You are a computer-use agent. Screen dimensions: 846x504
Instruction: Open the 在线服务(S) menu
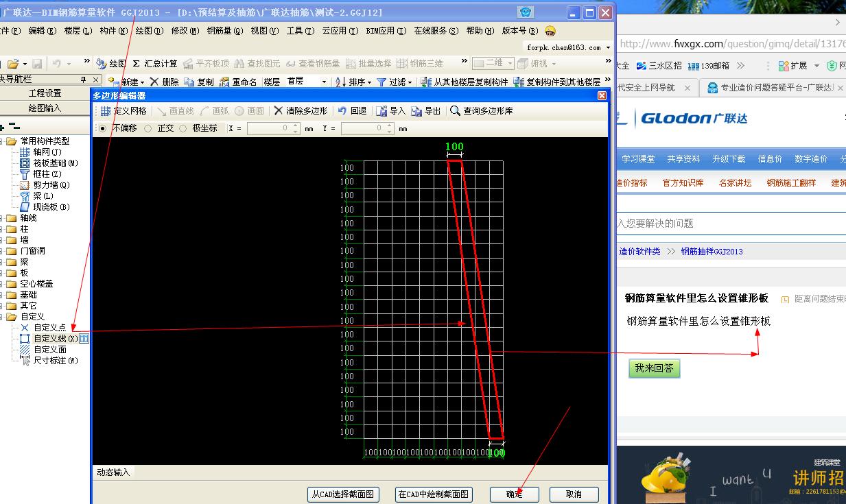pyautogui.click(x=436, y=31)
